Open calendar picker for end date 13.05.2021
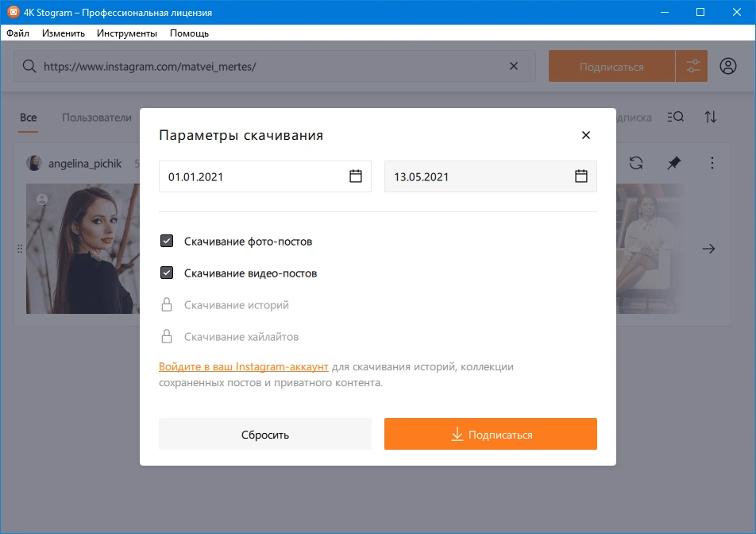This screenshot has height=534, width=756. [581, 176]
